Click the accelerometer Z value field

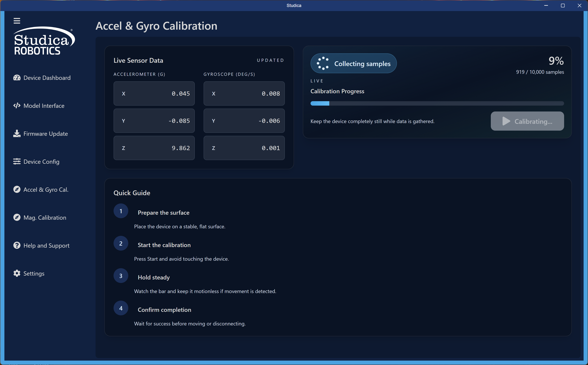coord(154,148)
